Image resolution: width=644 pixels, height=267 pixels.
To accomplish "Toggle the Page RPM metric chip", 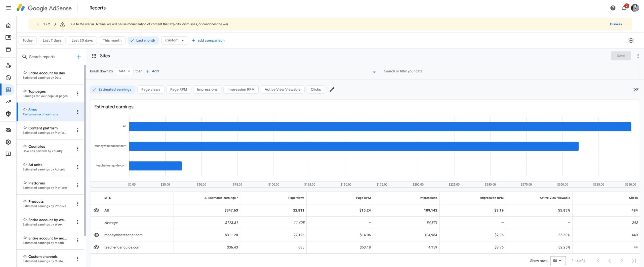I will pos(179,90).
